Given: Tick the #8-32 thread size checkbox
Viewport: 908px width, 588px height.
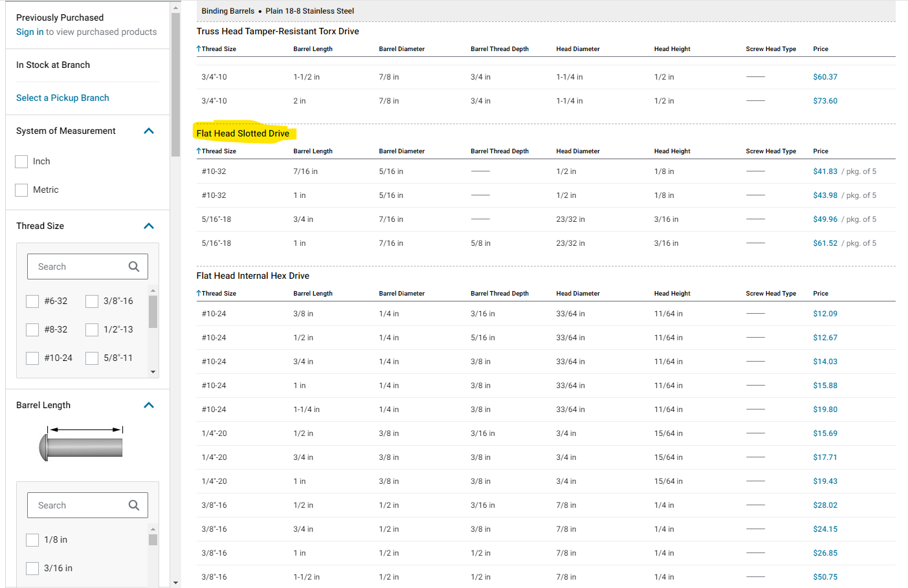Looking at the screenshot, I should (32, 330).
